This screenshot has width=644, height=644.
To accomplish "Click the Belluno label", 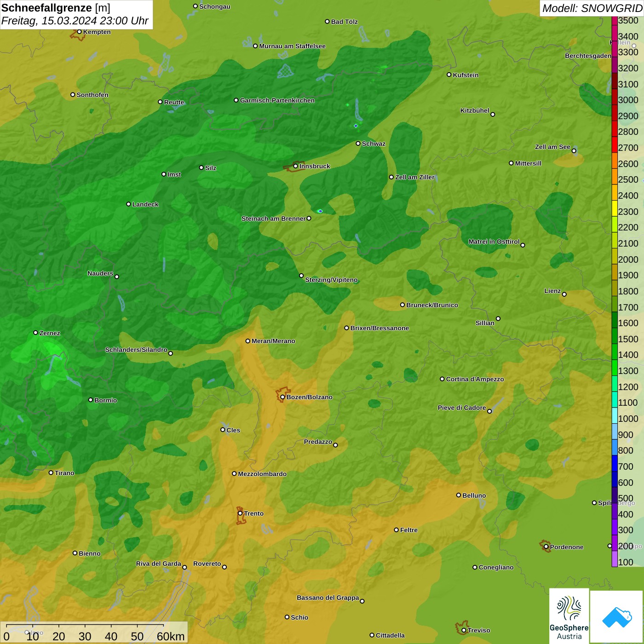I will (474, 495).
